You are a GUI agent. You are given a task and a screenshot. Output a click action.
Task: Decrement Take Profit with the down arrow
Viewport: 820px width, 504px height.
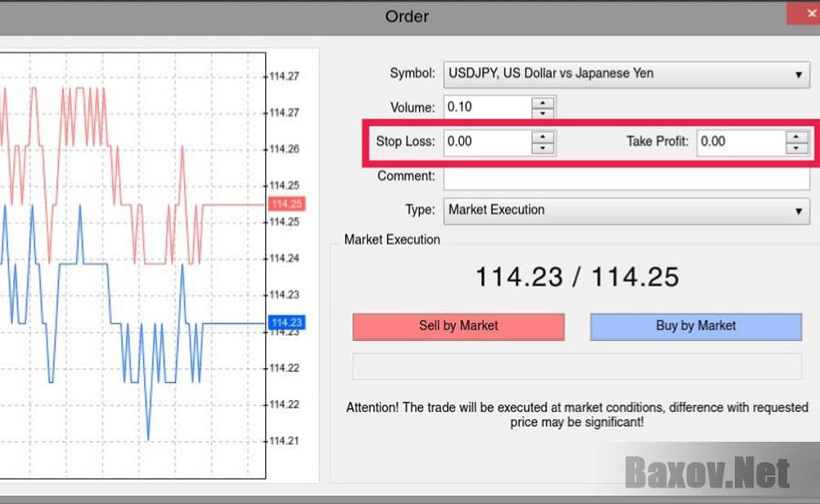click(796, 148)
